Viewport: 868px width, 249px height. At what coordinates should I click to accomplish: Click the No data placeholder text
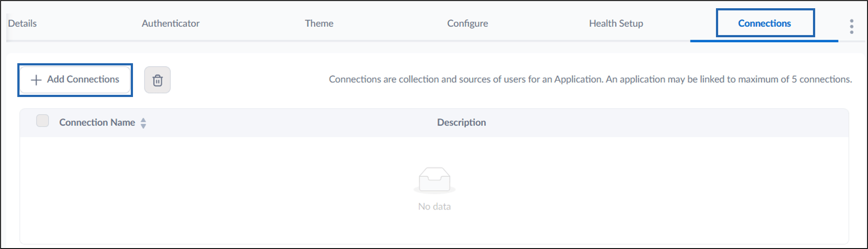coord(434,207)
